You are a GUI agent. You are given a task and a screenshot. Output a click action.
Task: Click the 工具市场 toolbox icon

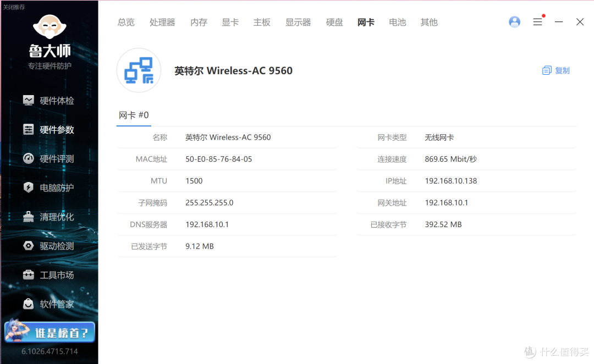[x=29, y=274]
